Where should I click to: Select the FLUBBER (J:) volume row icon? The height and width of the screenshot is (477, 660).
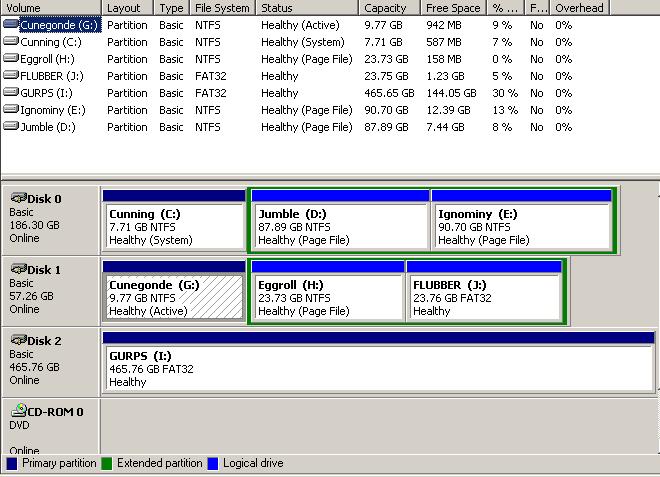point(10,76)
